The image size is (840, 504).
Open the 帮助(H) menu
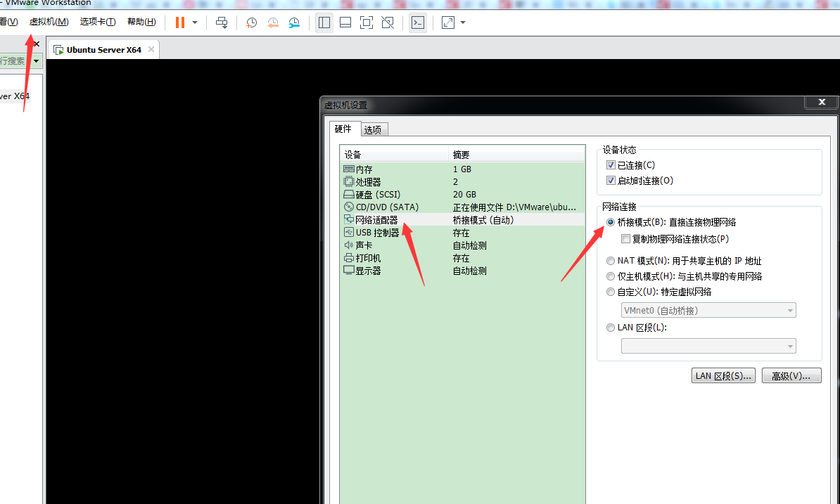click(141, 22)
